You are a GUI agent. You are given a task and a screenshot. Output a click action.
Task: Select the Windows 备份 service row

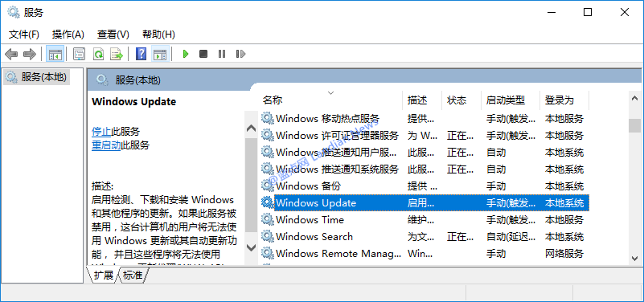coord(425,186)
